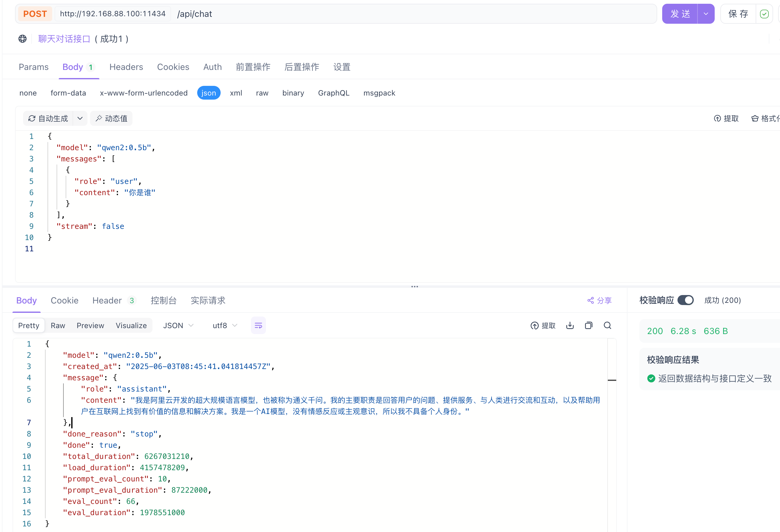
Task: Open the utf8 encoding dropdown
Action: click(225, 326)
